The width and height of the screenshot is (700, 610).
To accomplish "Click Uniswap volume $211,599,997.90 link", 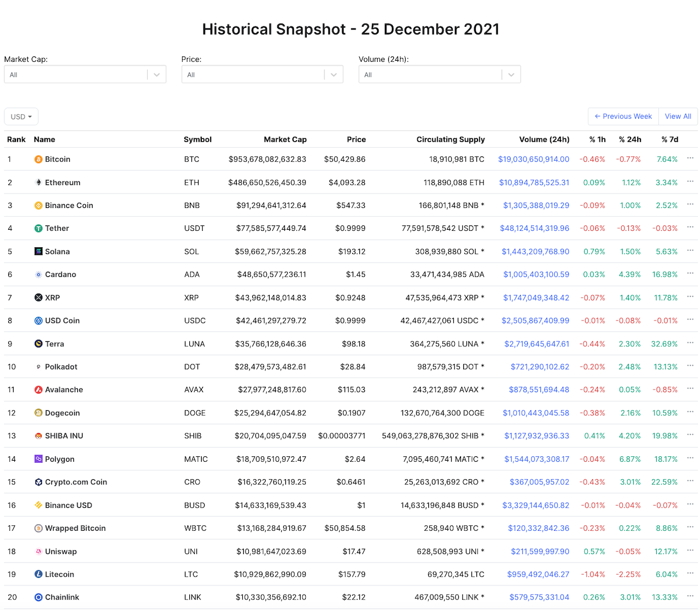I will (x=540, y=551).
